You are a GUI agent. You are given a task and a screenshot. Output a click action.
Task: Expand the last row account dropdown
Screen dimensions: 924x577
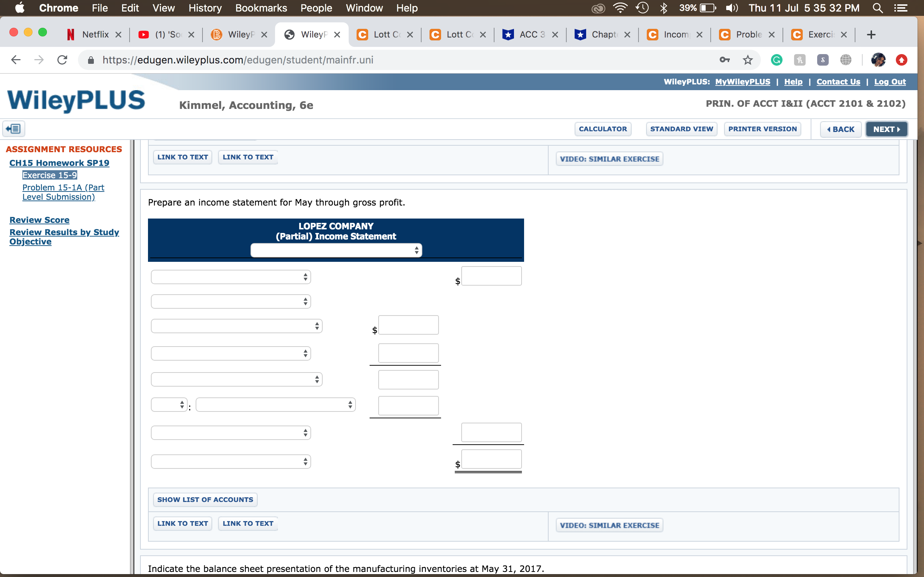[231, 461]
